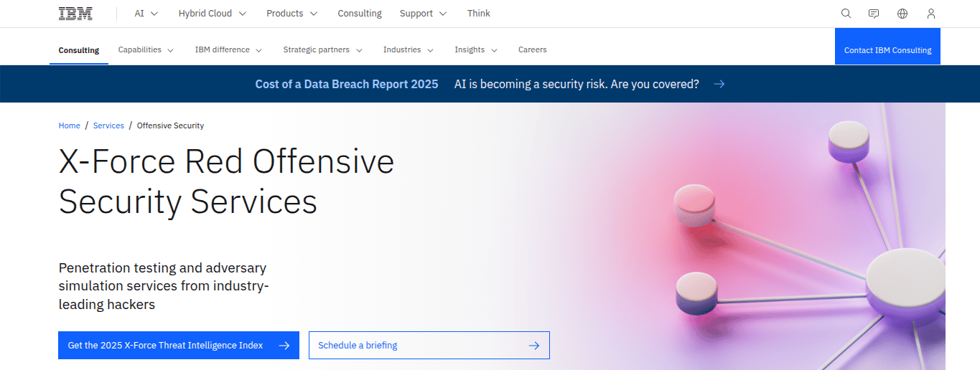Click arrow on Schedule a briefing button
Image resolution: width=980 pixels, height=370 pixels.
pos(534,346)
